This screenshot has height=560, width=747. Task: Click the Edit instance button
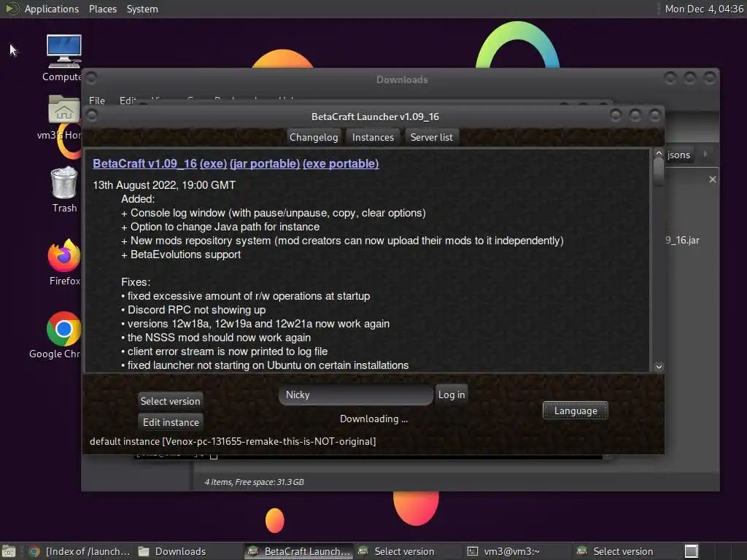point(171,422)
